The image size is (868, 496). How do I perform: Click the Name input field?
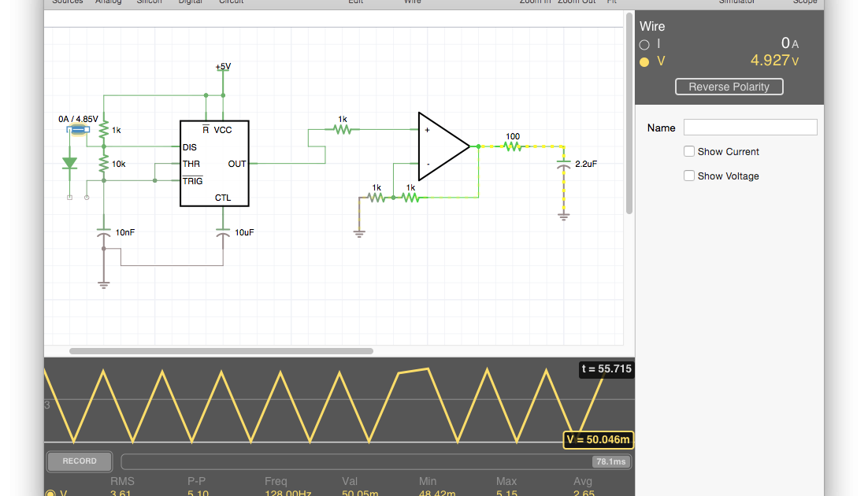tap(750, 127)
